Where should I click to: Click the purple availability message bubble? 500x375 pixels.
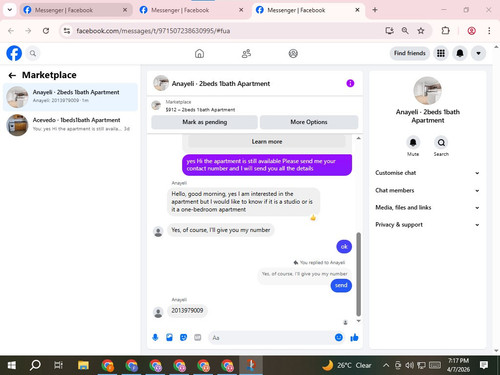(267, 165)
